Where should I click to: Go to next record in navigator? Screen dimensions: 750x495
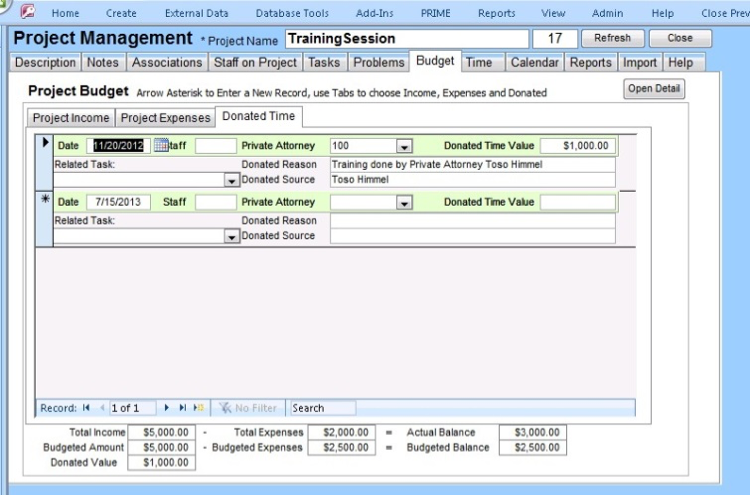pyautogui.click(x=166, y=408)
